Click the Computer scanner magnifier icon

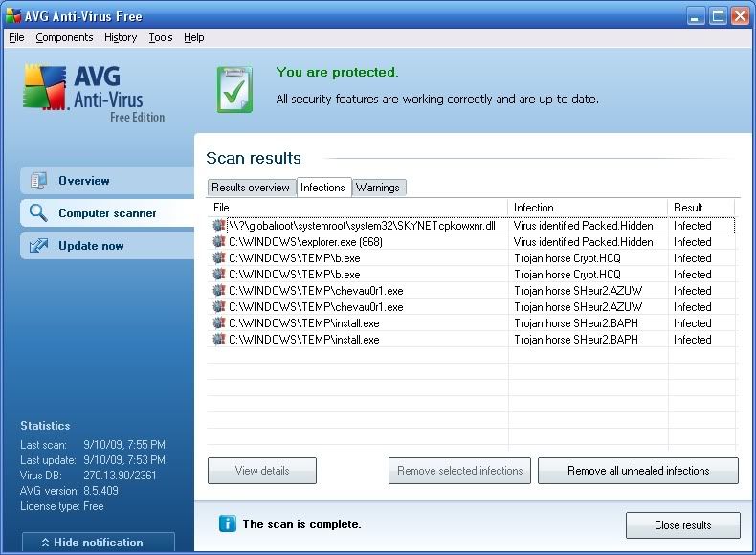pyautogui.click(x=38, y=212)
